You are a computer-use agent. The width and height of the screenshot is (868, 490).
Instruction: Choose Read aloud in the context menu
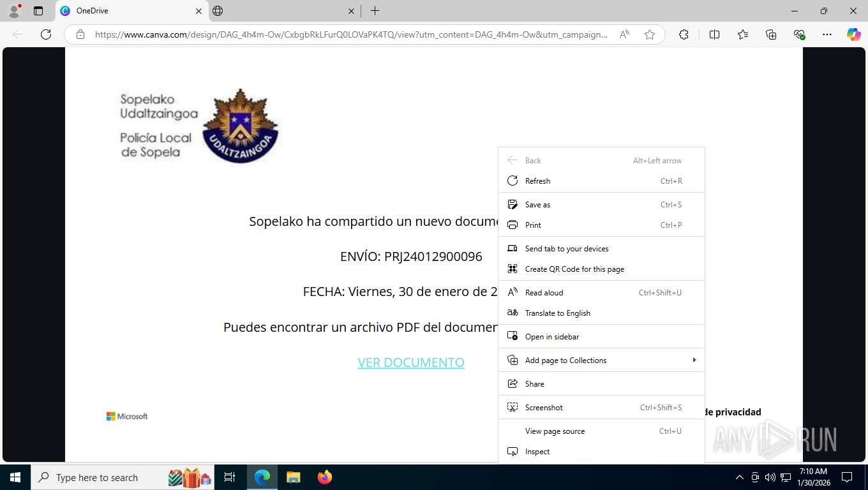pos(601,292)
